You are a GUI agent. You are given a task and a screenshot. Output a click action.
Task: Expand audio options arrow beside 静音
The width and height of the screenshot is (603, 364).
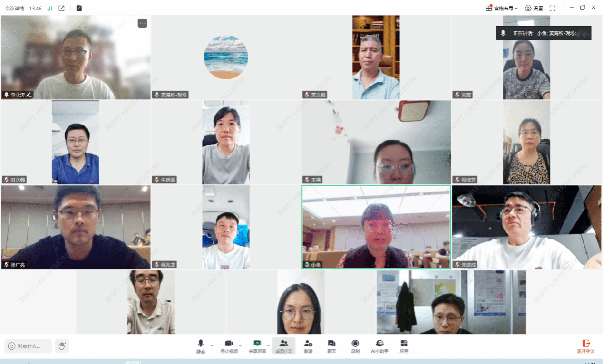coord(212,345)
